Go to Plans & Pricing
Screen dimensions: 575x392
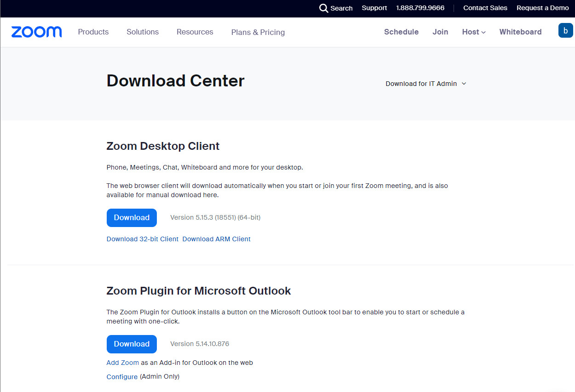pos(258,32)
